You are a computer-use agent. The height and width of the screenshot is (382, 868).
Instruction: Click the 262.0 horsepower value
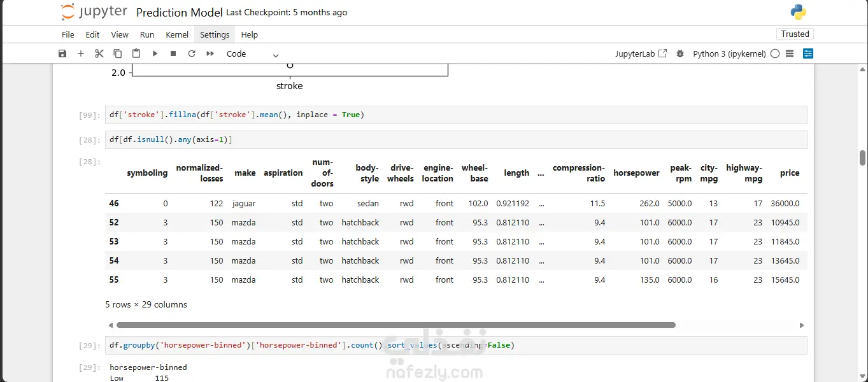tap(650, 204)
